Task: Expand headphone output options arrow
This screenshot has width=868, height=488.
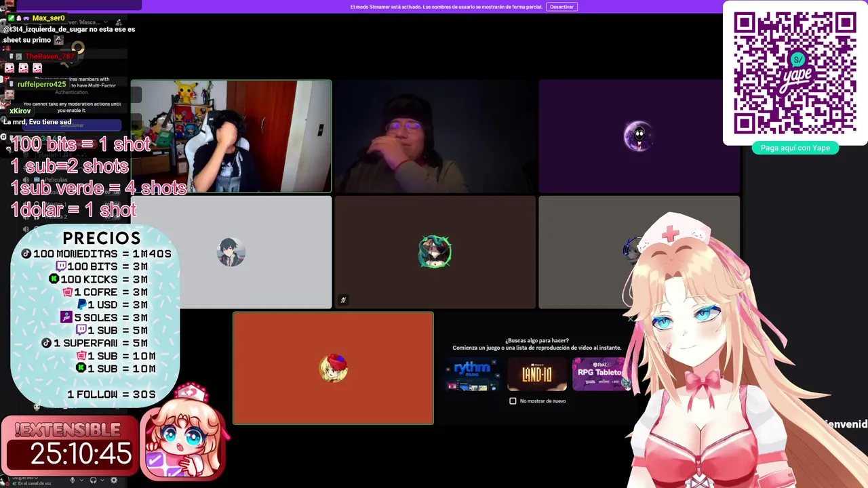Action: click(x=102, y=480)
